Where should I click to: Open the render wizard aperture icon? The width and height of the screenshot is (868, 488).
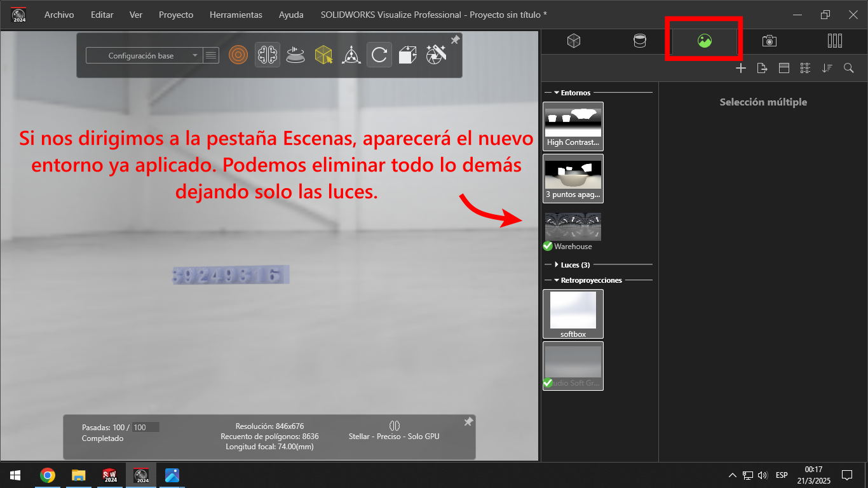click(x=436, y=55)
